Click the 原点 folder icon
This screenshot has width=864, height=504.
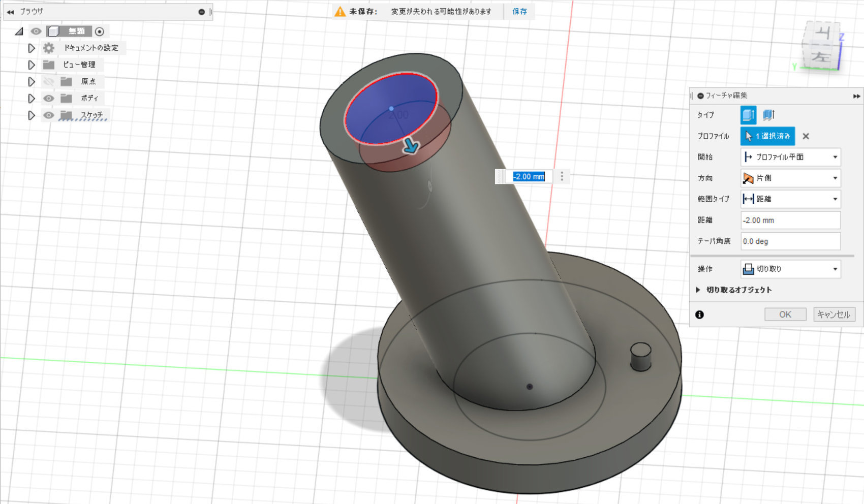(x=66, y=81)
